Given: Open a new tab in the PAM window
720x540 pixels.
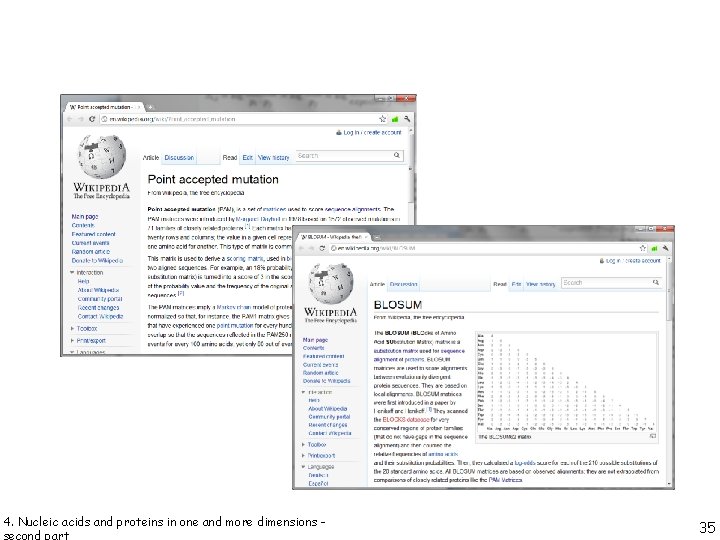Looking at the screenshot, I should 150,107.
